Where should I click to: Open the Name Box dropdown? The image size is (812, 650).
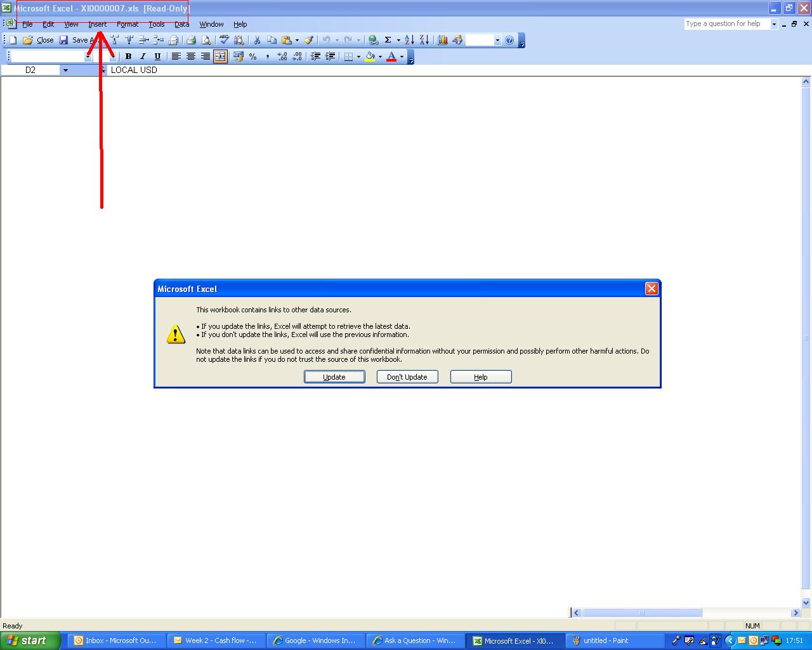(x=65, y=70)
